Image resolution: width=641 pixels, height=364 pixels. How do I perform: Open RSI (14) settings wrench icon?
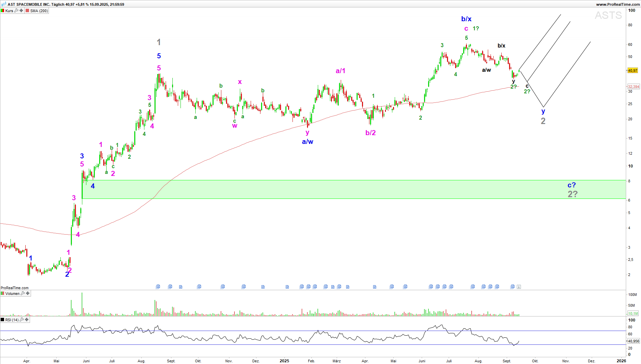click(x=22, y=320)
